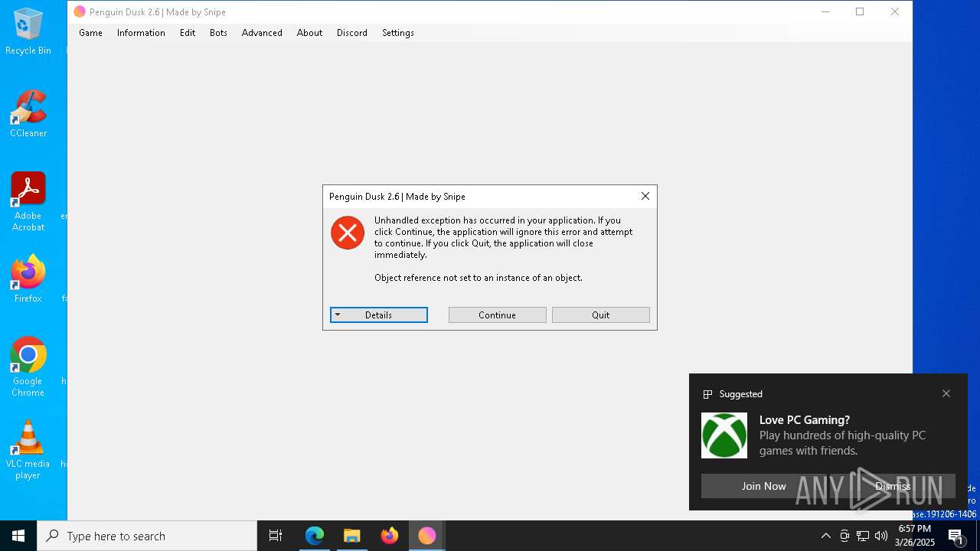Click Penguin Dusk taskbar app icon
Image resolution: width=980 pixels, height=551 pixels.
click(x=426, y=536)
